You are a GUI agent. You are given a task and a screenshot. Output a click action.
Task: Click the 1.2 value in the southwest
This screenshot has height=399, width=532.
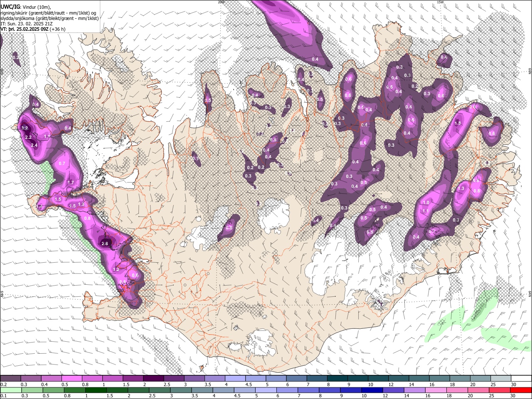(116, 269)
